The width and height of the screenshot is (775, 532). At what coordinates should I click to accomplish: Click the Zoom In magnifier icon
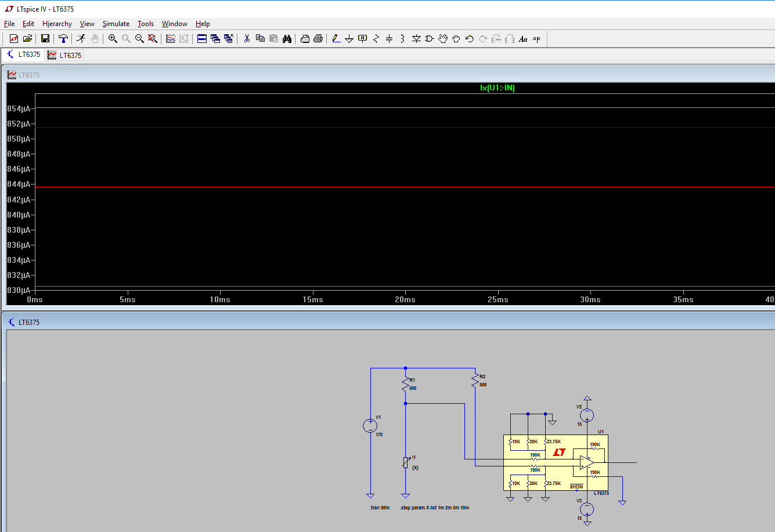coord(113,39)
